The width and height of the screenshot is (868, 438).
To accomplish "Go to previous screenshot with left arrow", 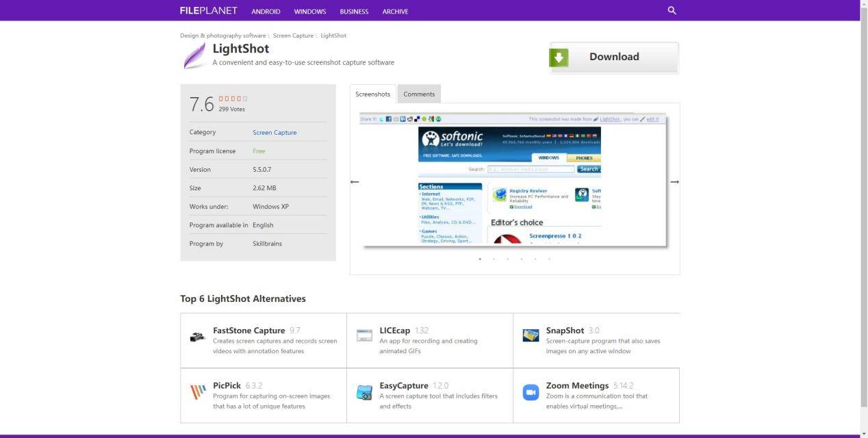I will [355, 181].
